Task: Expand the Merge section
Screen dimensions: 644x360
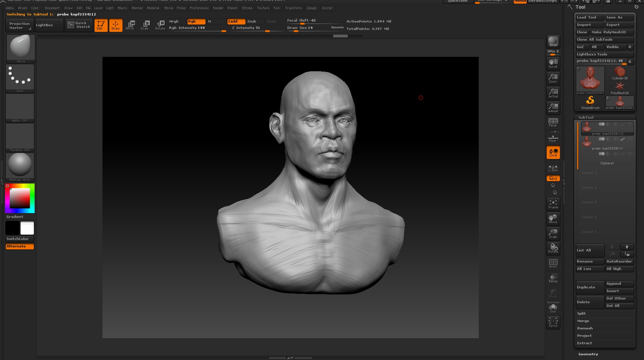Action: pyautogui.click(x=583, y=321)
